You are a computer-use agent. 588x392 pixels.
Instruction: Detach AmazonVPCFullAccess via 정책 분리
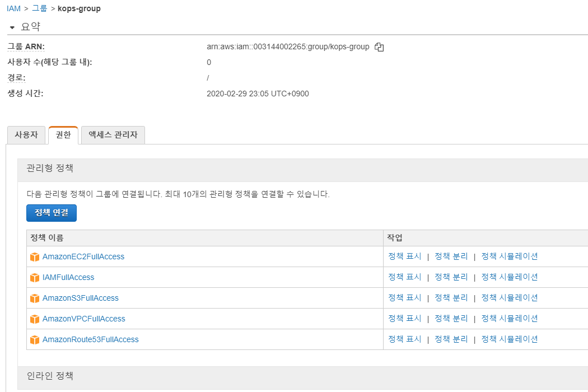click(x=451, y=318)
